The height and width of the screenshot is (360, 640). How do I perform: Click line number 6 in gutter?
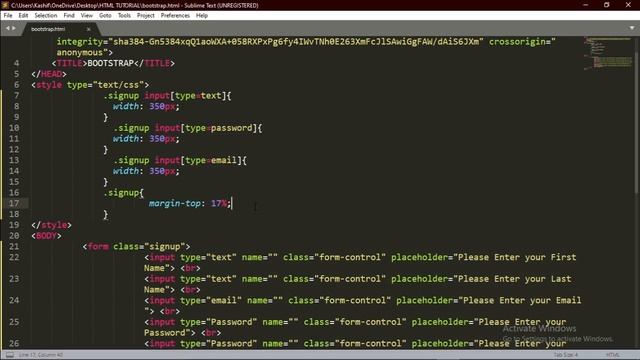[16, 85]
